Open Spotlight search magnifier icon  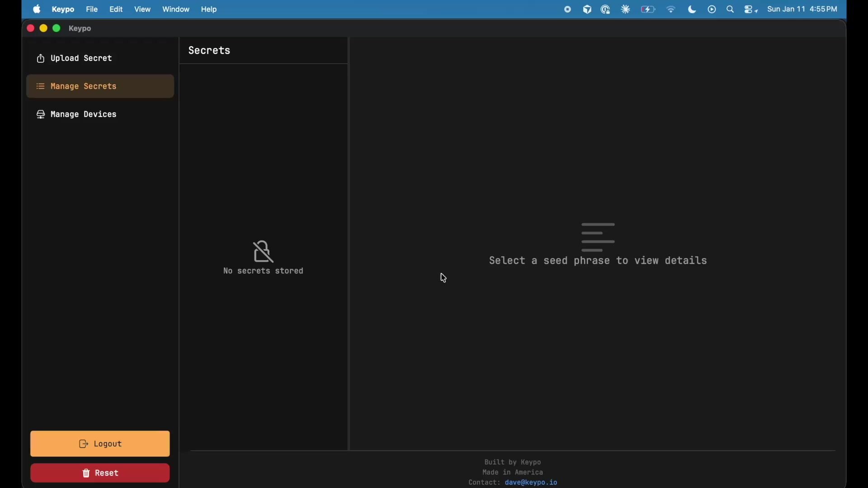[x=731, y=9]
